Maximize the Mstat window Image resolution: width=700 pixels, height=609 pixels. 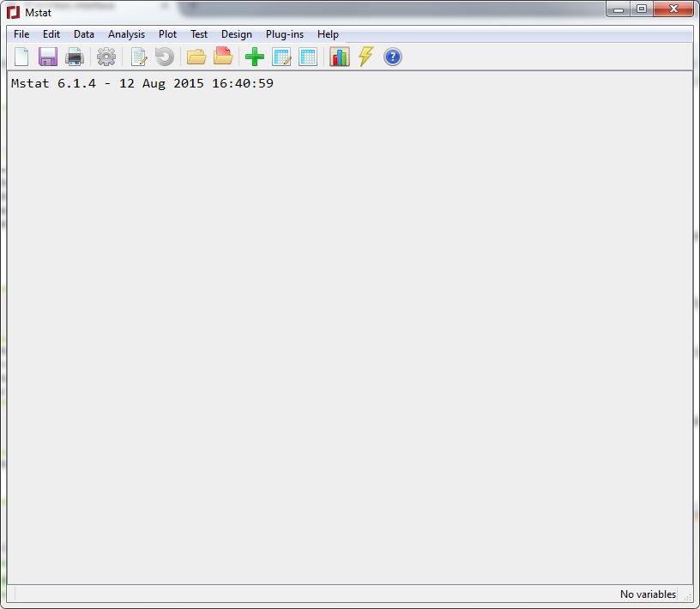coord(642,9)
